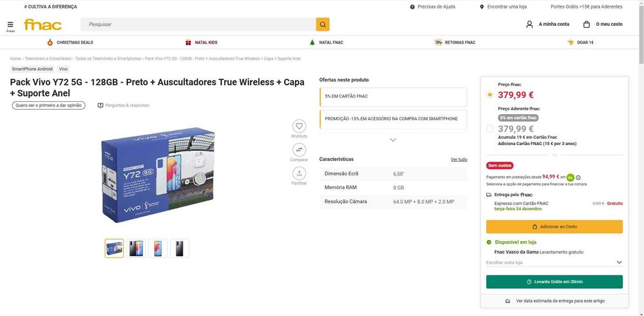Expand the offers list chevron
The image size is (644, 316).
click(x=393, y=140)
